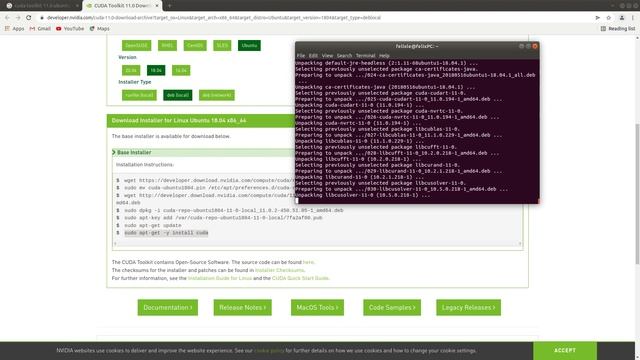Open the Chrome profile avatar icon
This screenshot has width=640, height=360.
pos(622,18)
